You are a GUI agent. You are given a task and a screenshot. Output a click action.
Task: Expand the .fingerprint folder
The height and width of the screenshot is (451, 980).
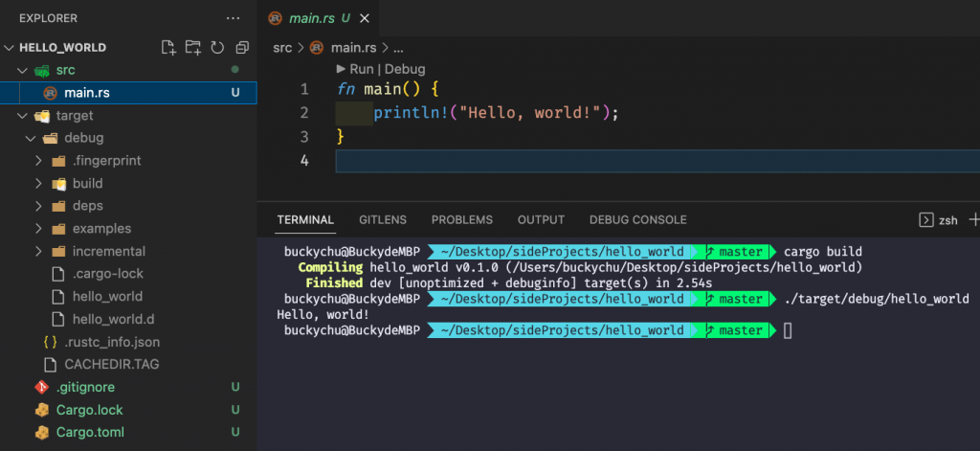38,161
